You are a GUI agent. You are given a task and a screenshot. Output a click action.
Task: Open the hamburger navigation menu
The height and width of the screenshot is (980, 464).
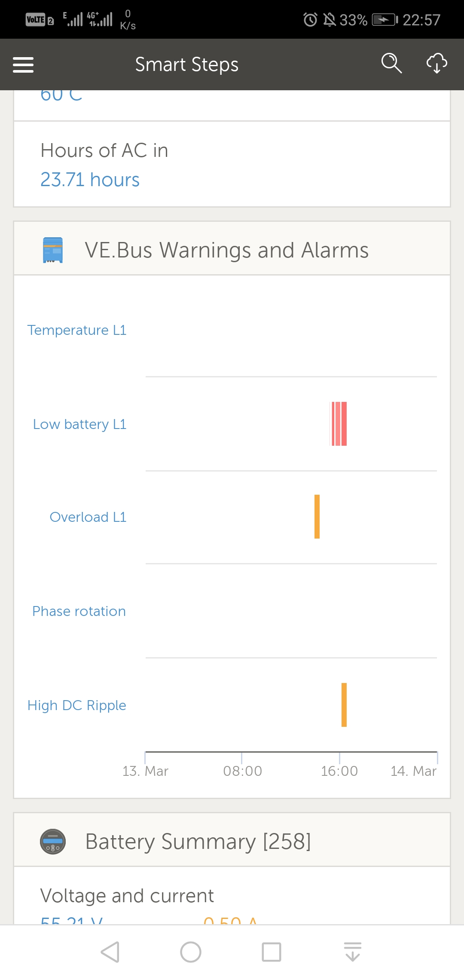pos(23,64)
